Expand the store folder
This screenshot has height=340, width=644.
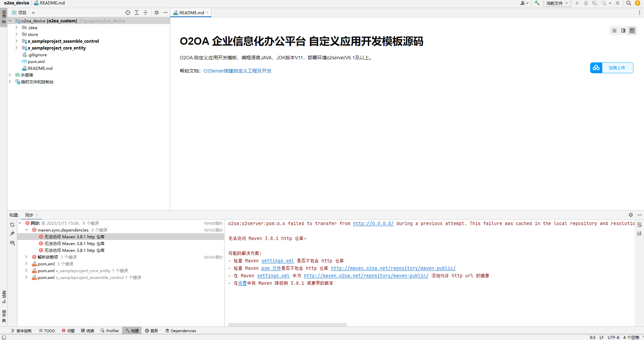(16, 34)
